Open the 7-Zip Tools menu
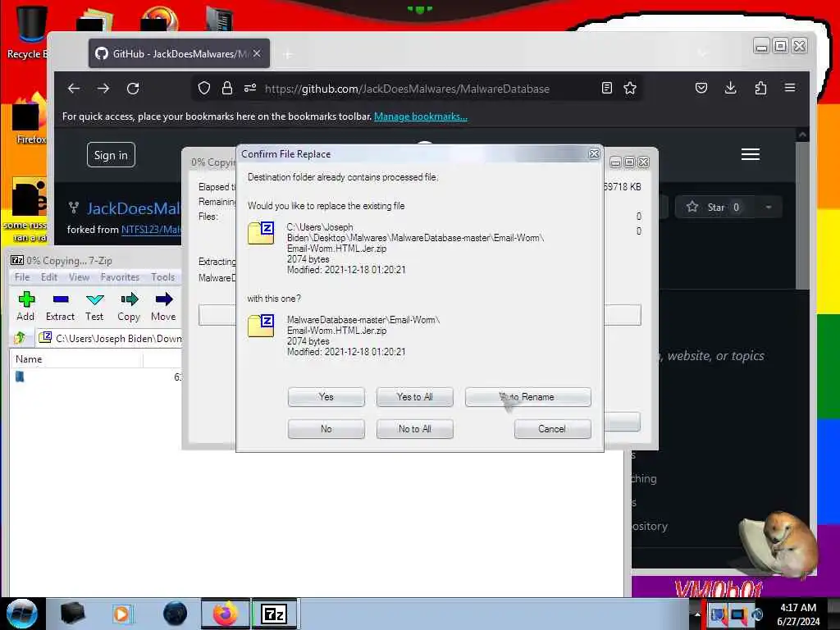Image resolution: width=840 pixels, height=630 pixels. coord(163,277)
